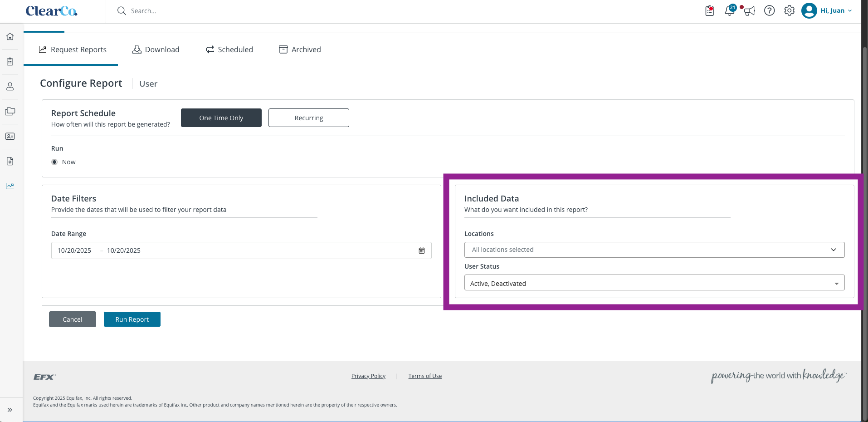Open the ID card icon in sidebar

[x=10, y=136]
